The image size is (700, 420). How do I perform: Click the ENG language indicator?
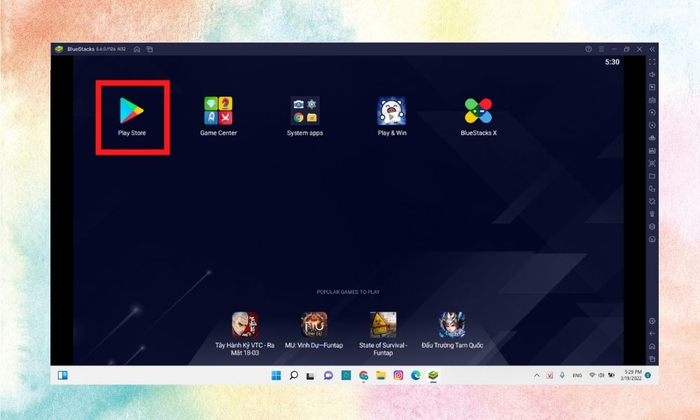[577, 375]
